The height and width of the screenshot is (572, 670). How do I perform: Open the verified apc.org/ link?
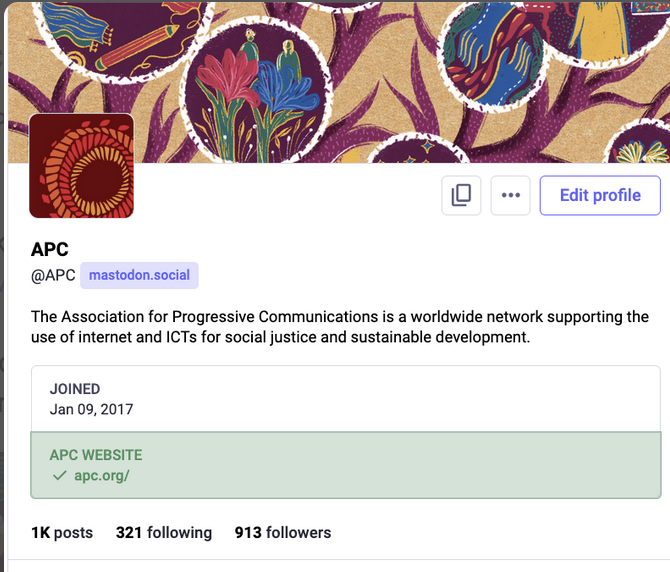[x=102, y=475]
